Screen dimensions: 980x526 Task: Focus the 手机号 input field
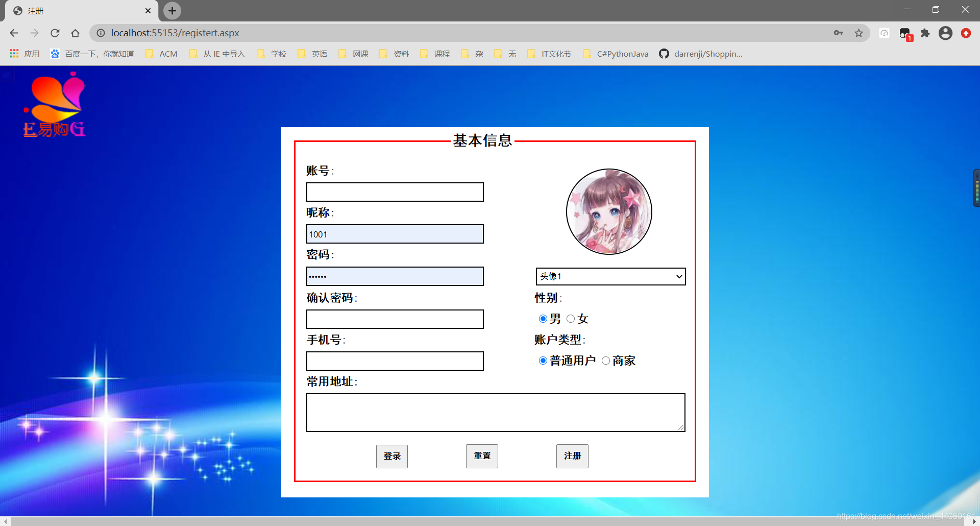[395, 361]
